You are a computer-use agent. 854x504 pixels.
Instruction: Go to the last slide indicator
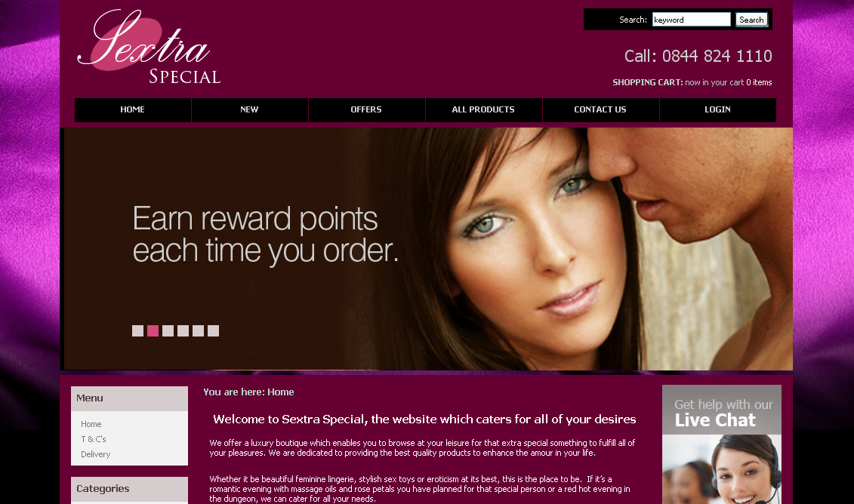pyautogui.click(x=213, y=330)
